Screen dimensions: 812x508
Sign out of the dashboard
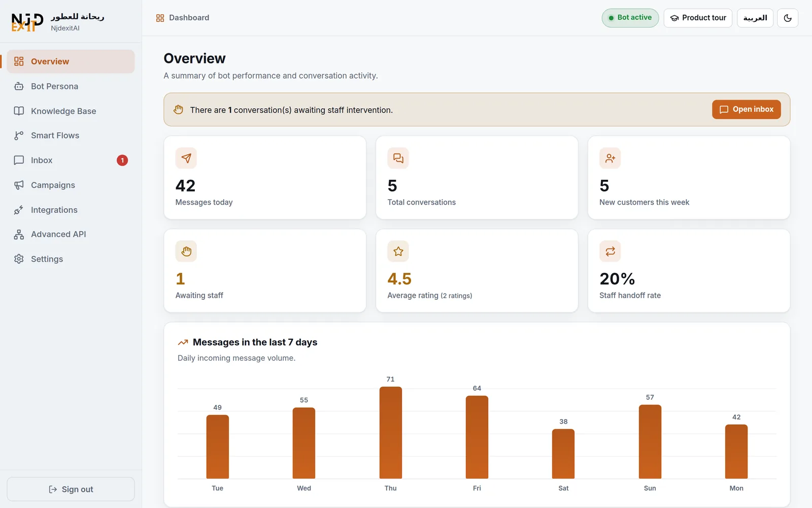71,489
